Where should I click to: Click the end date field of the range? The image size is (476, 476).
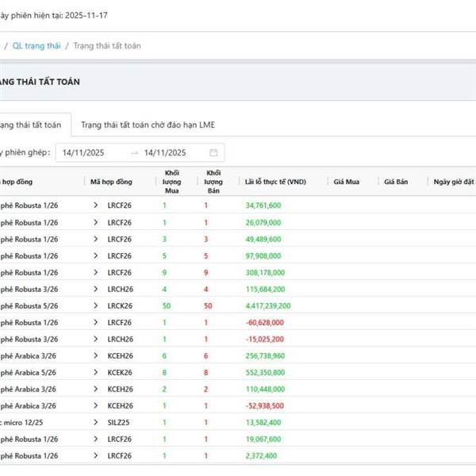click(165, 152)
